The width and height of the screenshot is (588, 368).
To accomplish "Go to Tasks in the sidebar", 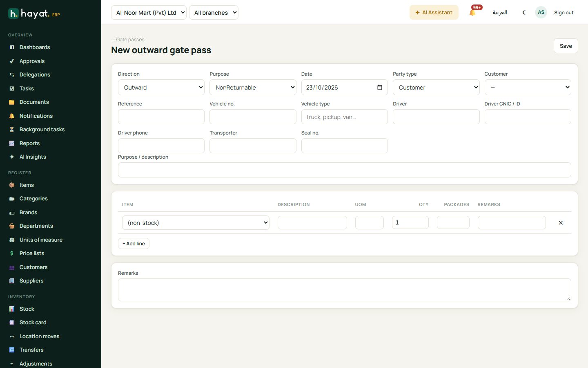I will [27, 89].
